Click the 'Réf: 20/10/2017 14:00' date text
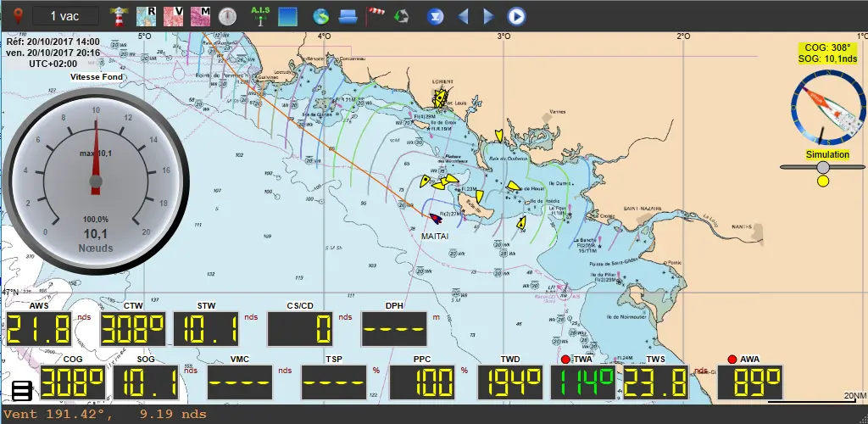 [53, 42]
